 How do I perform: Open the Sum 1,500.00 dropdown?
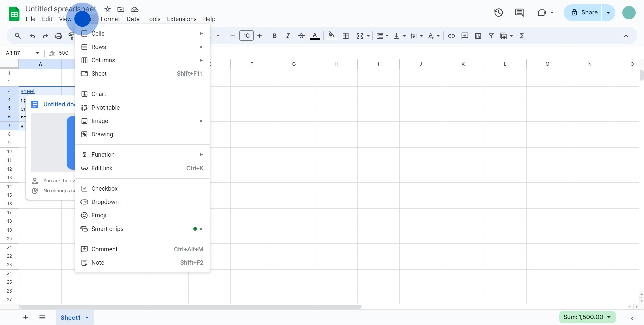point(587,317)
